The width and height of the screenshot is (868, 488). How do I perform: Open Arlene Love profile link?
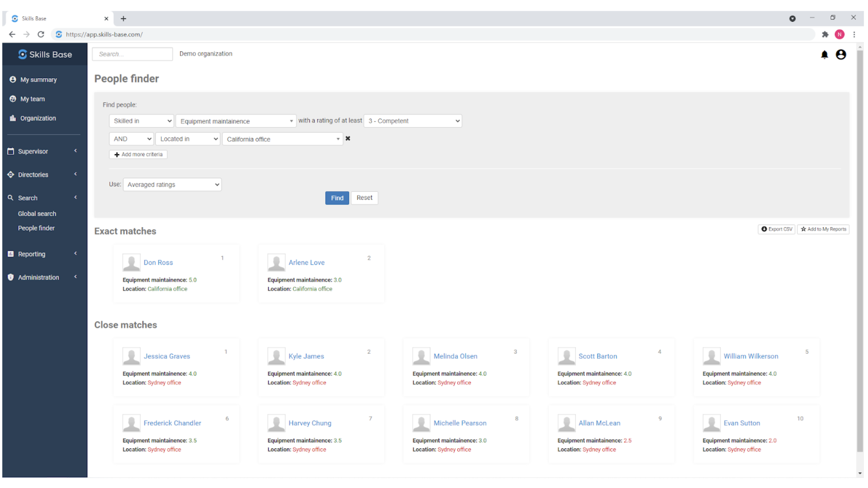pos(306,263)
